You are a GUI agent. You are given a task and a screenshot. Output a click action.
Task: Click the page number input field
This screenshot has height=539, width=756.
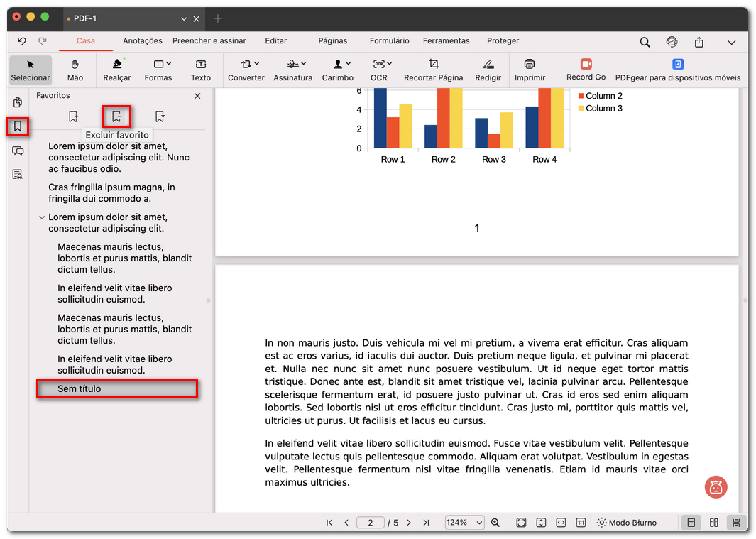pyautogui.click(x=370, y=523)
